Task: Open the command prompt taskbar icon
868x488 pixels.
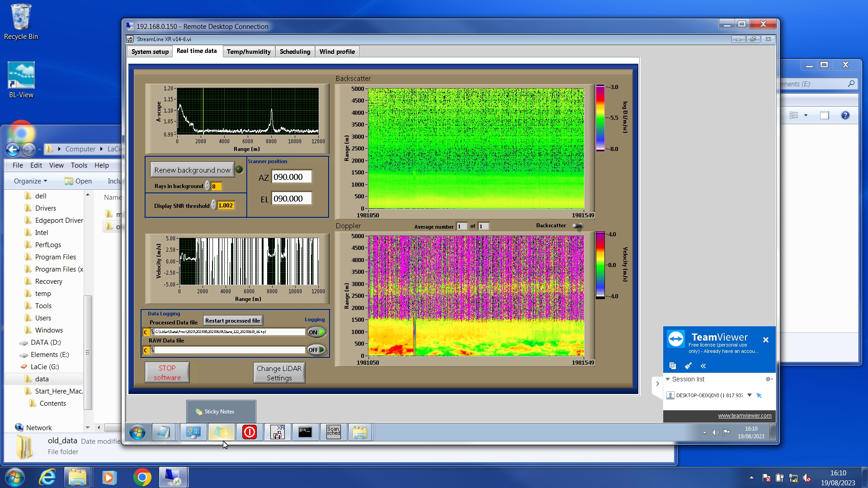Action: [x=305, y=432]
